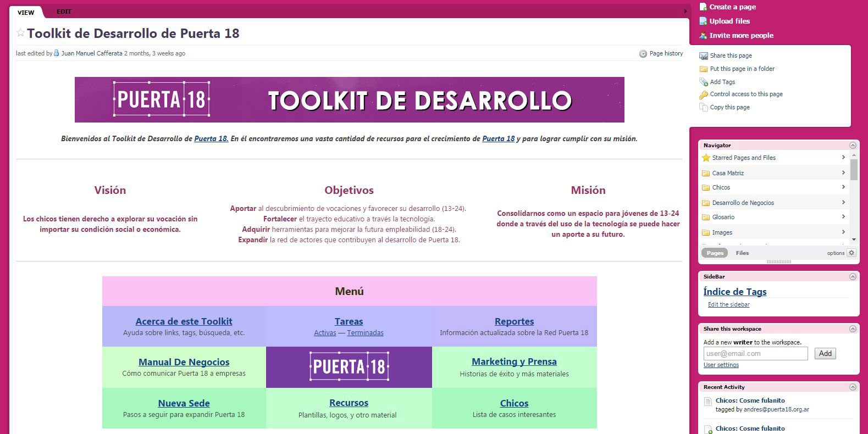Click the Chicos folder icon in Navigator

click(x=706, y=187)
